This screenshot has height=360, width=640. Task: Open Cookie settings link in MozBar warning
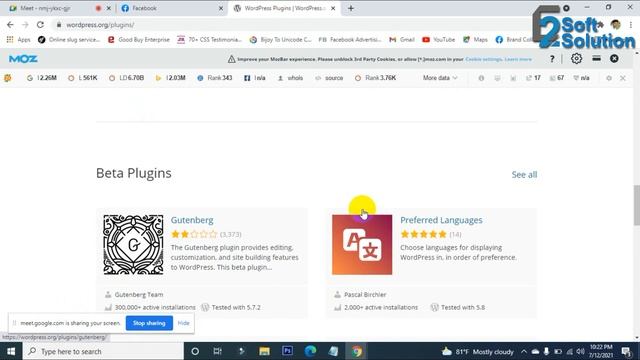tap(484, 59)
